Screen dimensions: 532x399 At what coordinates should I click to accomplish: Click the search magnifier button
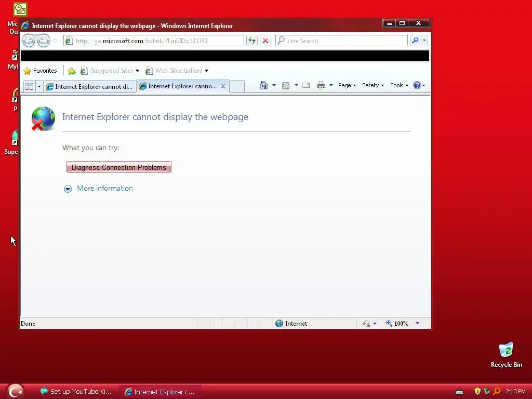click(415, 41)
